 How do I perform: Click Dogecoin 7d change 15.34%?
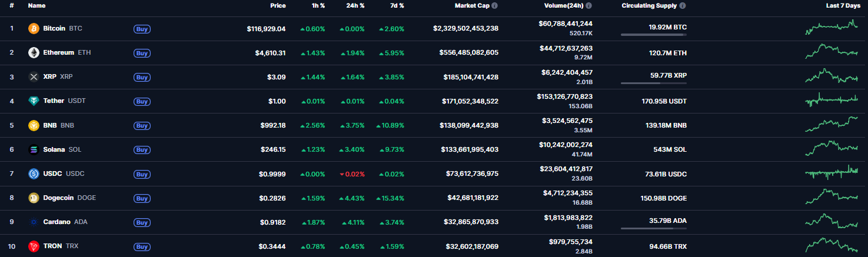[x=391, y=198]
